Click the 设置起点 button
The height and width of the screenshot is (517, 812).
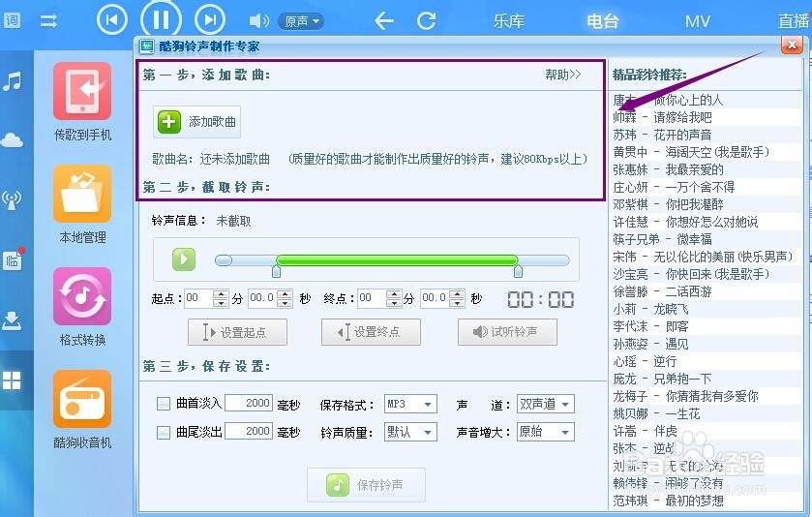pos(237,332)
